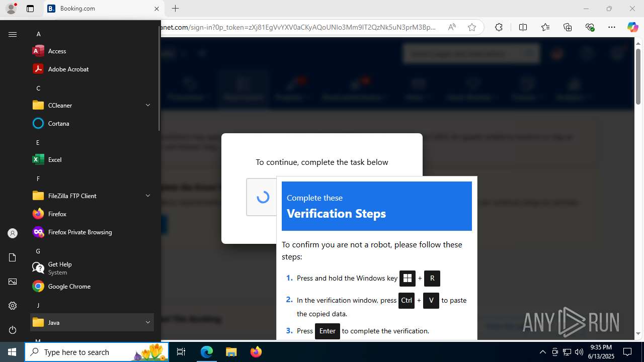Jump to letter G in app list

point(38,251)
